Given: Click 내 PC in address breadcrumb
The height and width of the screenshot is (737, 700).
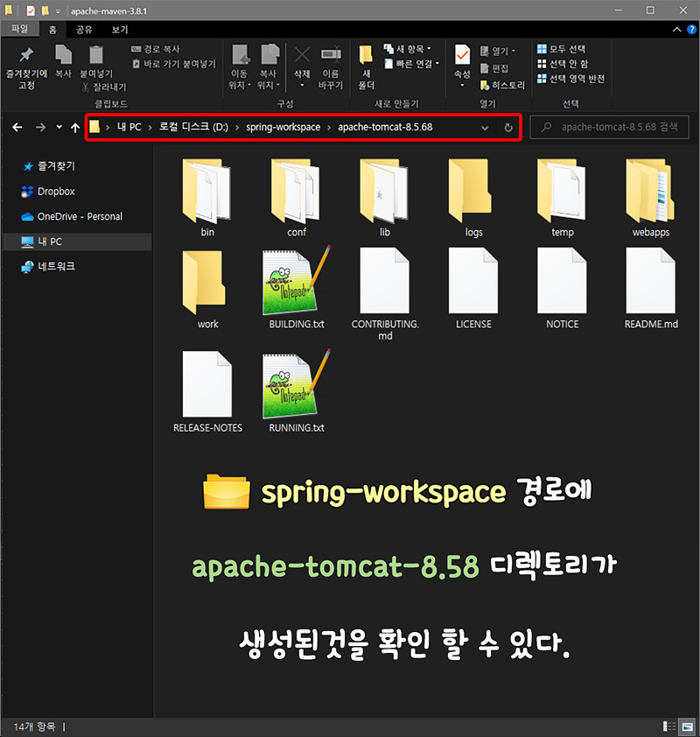Looking at the screenshot, I should (129, 127).
